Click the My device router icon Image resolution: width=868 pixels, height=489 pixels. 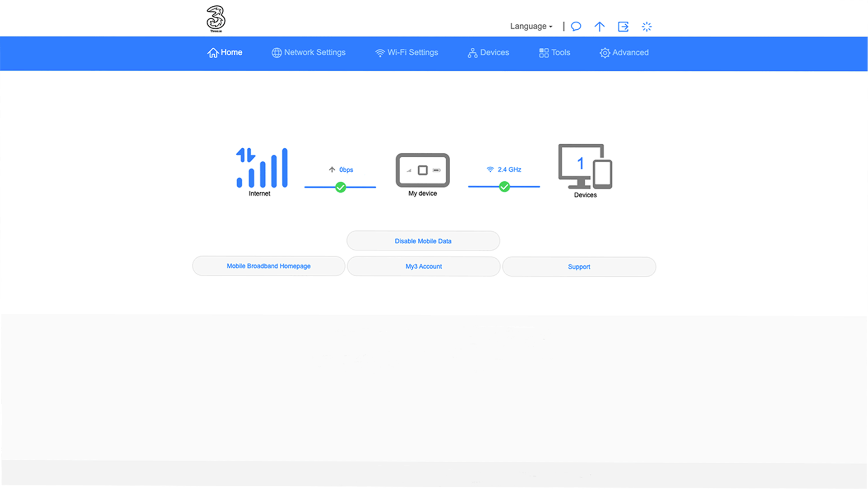[x=423, y=170]
